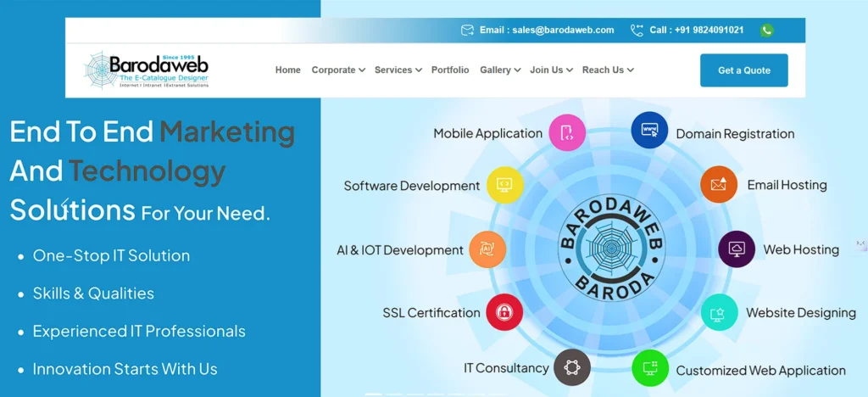Image resolution: width=868 pixels, height=397 pixels.
Task: Click the phone handset icon beside Call
Action: point(637,30)
